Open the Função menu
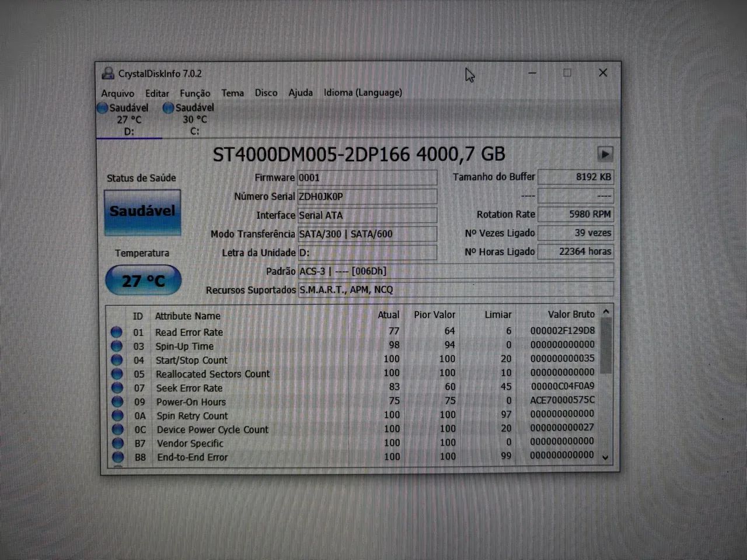Viewport: 747px width, 560px height. 195,93
